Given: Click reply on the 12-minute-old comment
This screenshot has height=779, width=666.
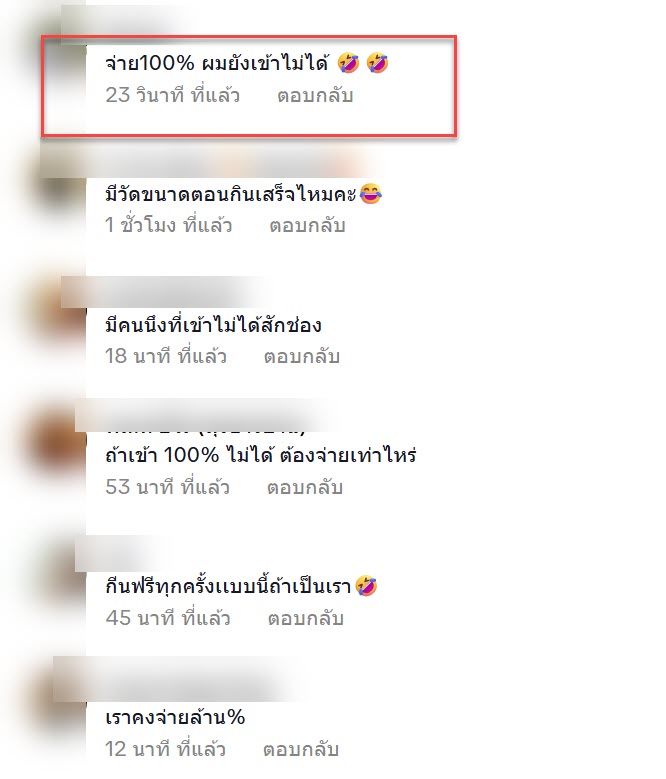Looking at the screenshot, I should 300,749.
